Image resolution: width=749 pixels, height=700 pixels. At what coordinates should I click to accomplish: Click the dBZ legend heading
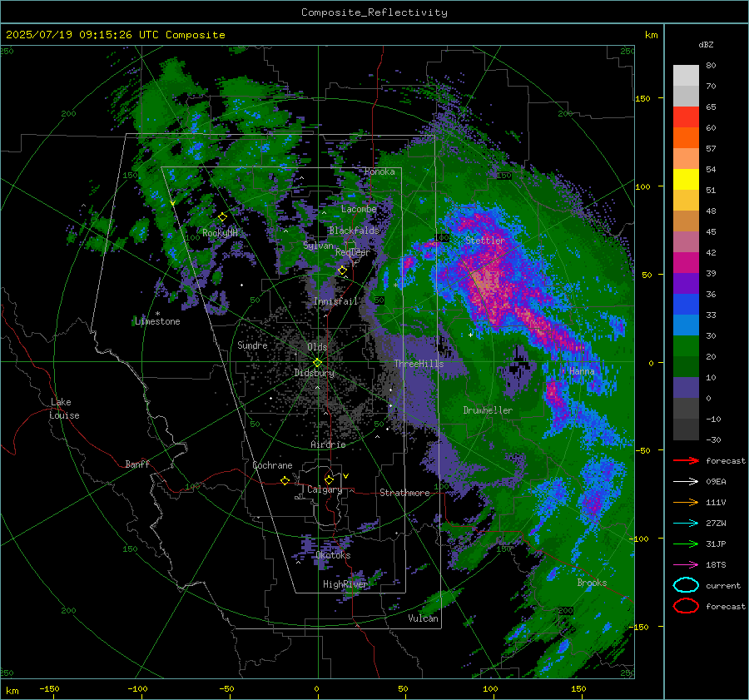coord(706,44)
